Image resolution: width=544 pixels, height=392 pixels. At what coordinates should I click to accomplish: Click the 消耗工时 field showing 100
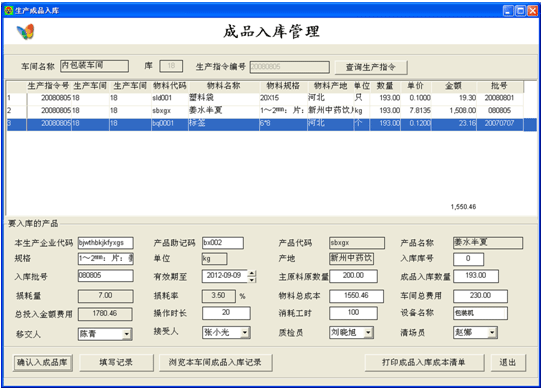[x=353, y=313]
